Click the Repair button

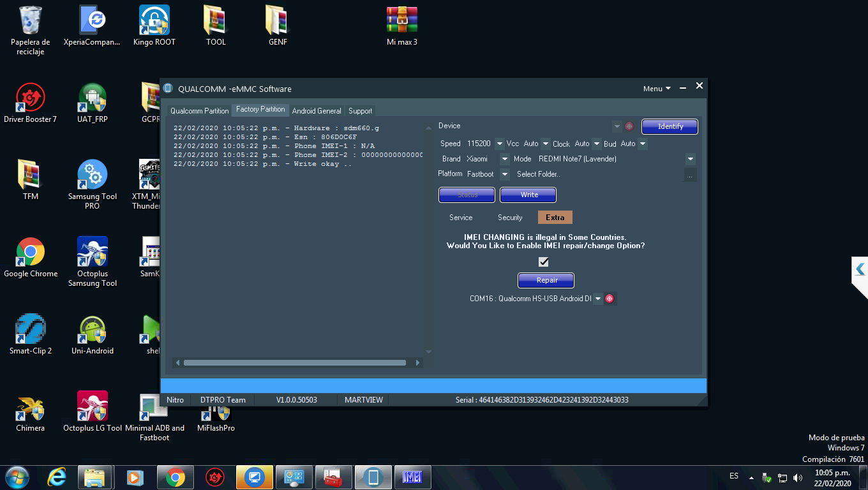point(546,280)
